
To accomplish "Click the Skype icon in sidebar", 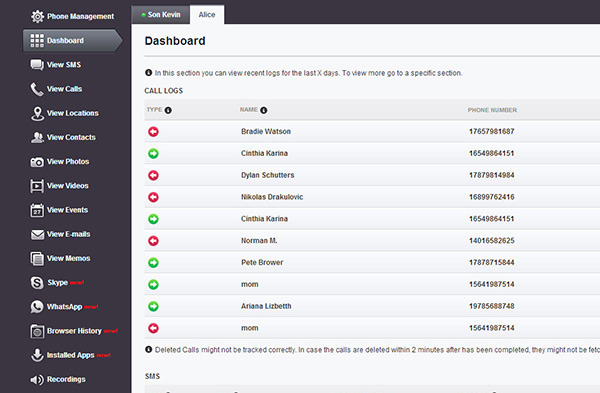I will (x=37, y=283).
